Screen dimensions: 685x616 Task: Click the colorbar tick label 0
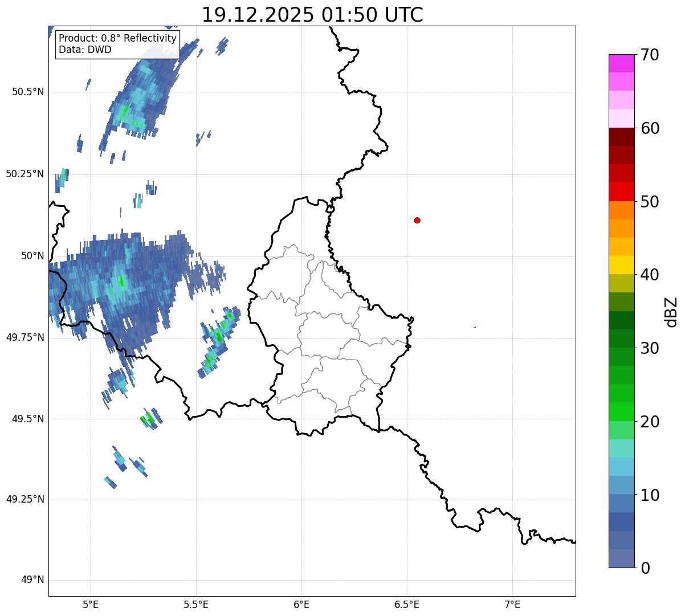coord(646,568)
